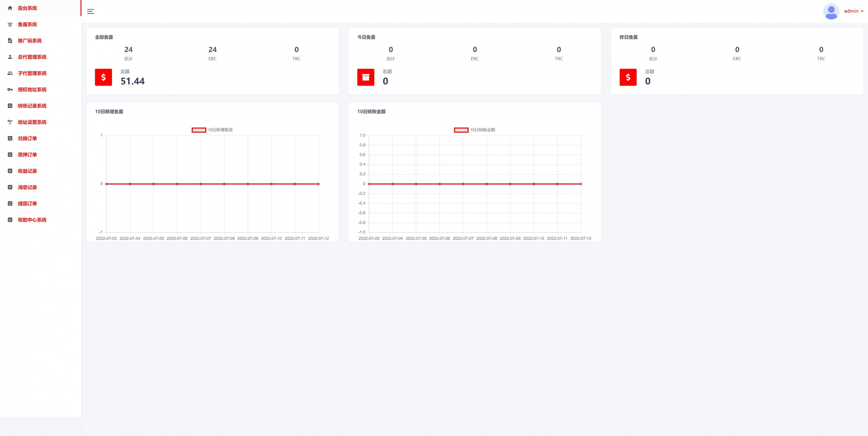Click the person icon beside 总代管理系统

pyautogui.click(x=10, y=57)
